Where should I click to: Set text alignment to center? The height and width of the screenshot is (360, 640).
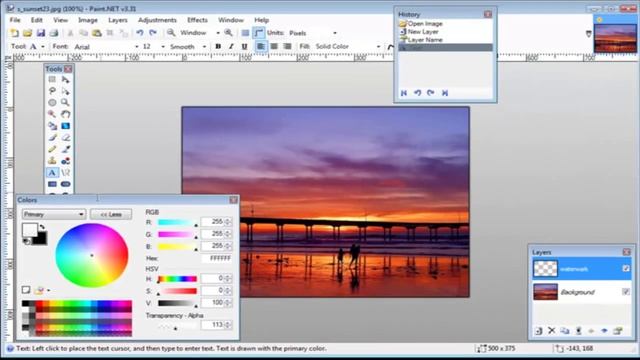click(x=274, y=47)
